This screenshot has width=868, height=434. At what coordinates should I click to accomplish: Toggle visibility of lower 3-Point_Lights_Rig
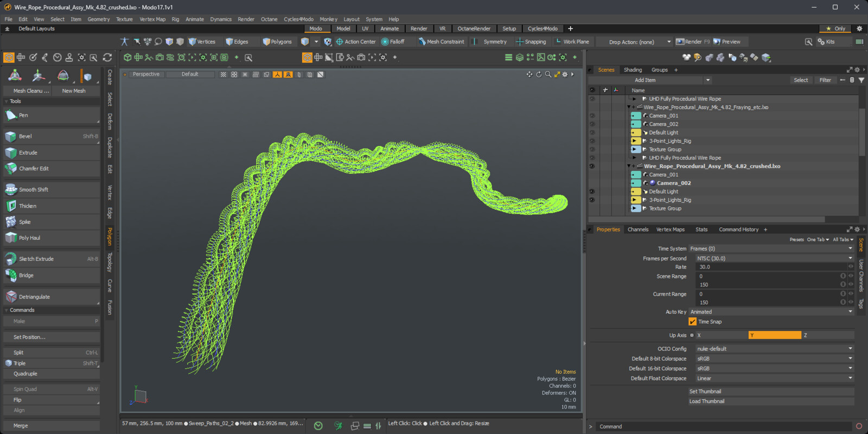592,200
